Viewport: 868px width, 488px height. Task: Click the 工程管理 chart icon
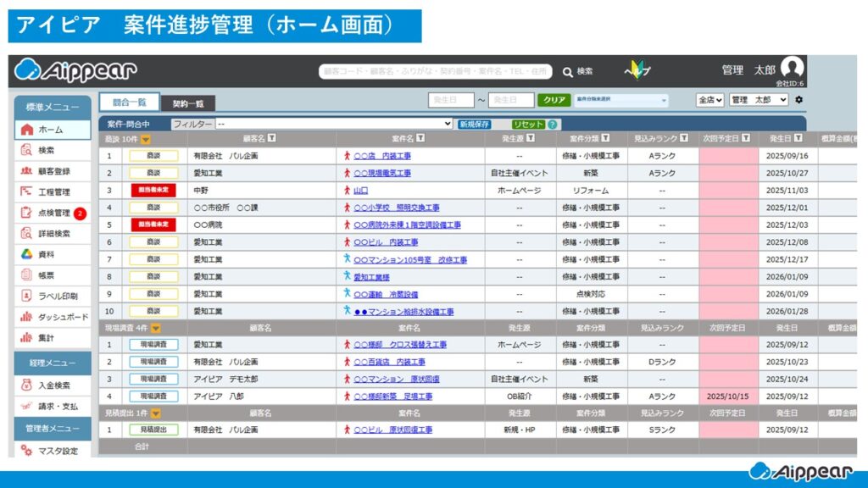point(26,192)
